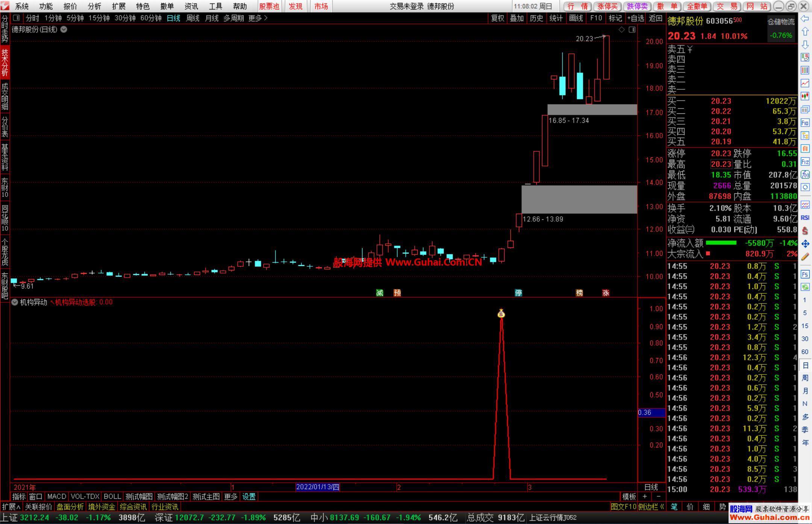
Task: Click the 股票池 button
Action: (x=269, y=6)
